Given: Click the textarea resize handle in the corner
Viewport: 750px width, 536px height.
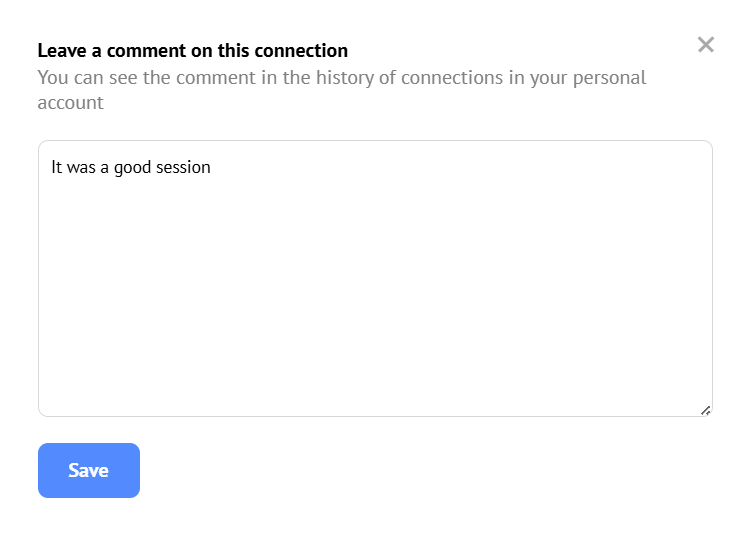Looking at the screenshot, I should pos(705,410).
